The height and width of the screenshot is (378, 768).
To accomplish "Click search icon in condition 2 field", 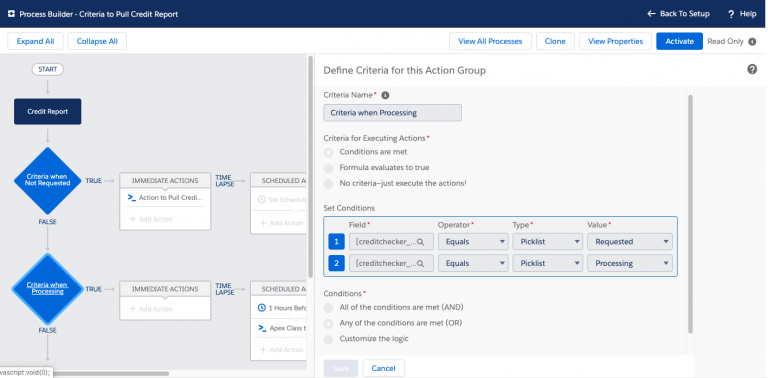I will (420, 263).
